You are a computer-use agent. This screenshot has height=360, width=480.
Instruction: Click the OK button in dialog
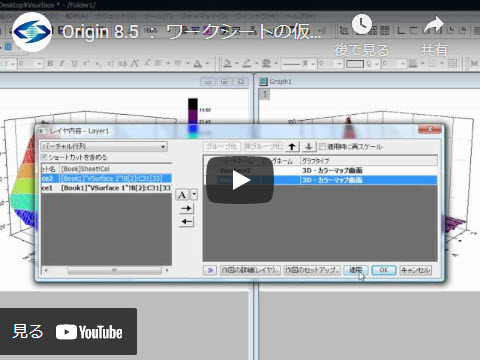tap(384, 270)
